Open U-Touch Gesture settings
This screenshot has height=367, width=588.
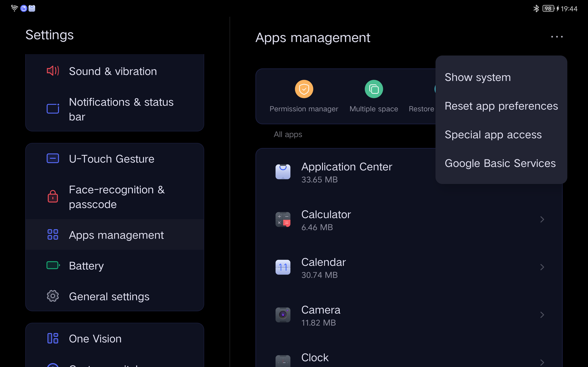tap(112, 159)
